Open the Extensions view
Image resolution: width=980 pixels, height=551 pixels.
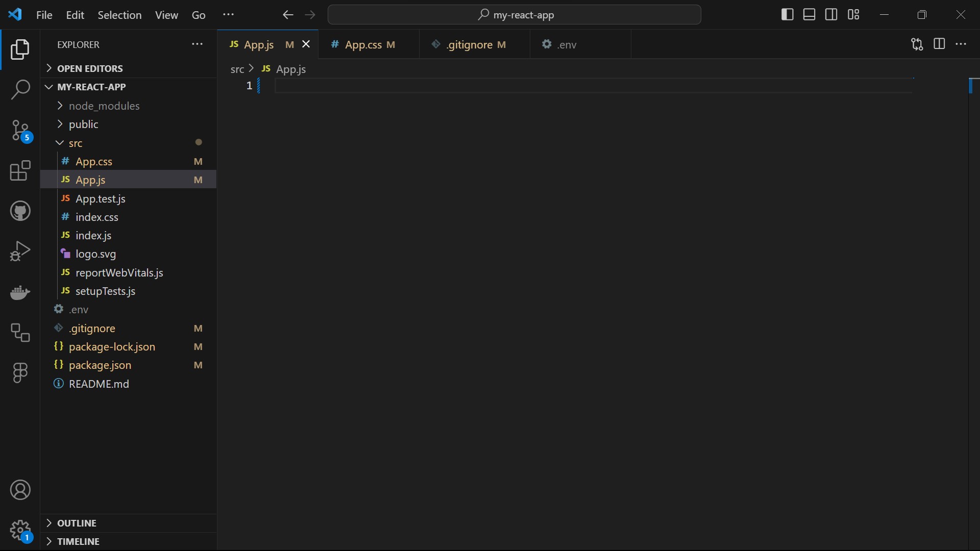(x=19, y=171)
